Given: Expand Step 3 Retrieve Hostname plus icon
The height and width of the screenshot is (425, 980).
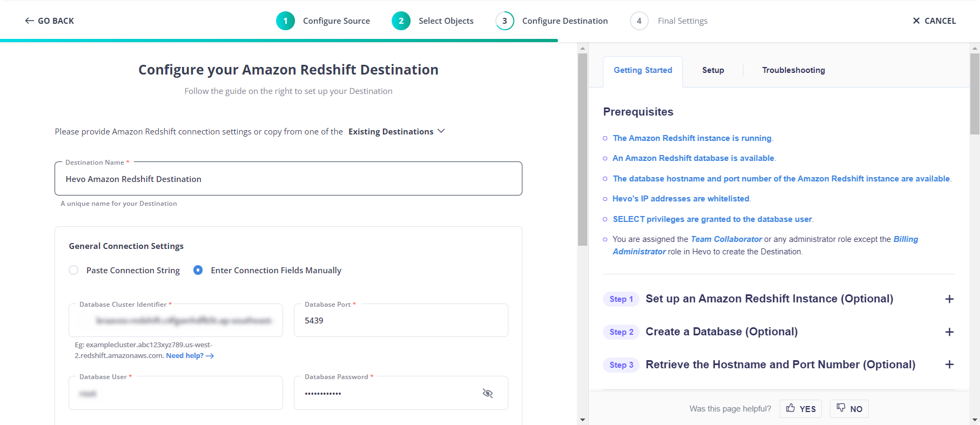Looking at the screenshot, I should [949, 365].
